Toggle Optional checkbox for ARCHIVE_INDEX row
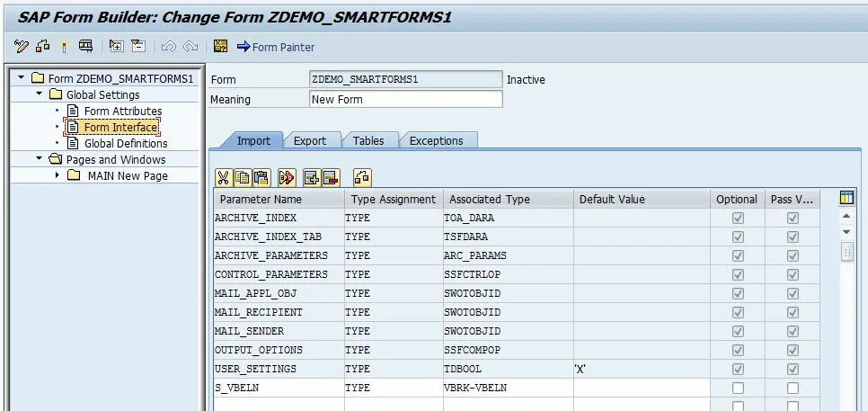 tap(738, 219)
